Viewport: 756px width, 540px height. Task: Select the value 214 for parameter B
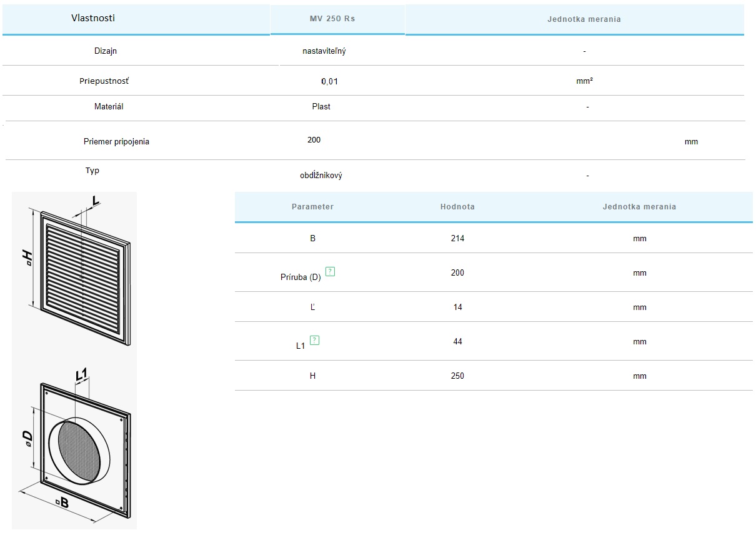tap(457, 239)
